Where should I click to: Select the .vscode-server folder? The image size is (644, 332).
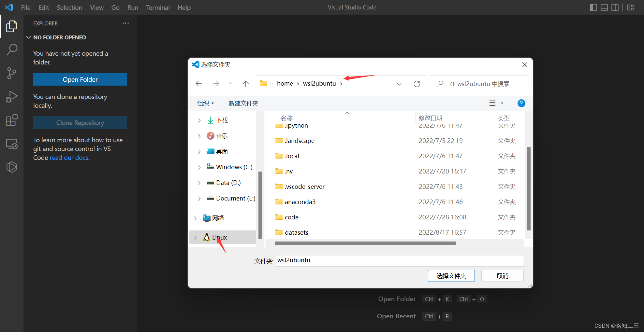[x=304, y=187]
